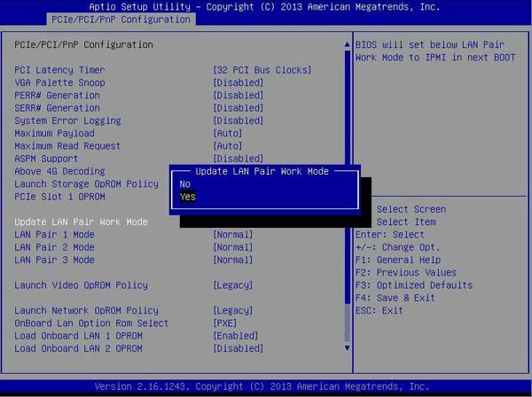The height and width of the screenshot is (397, 532).
Task: Change VGA Palette Snoop Disabled value
Action: [238, 82]
